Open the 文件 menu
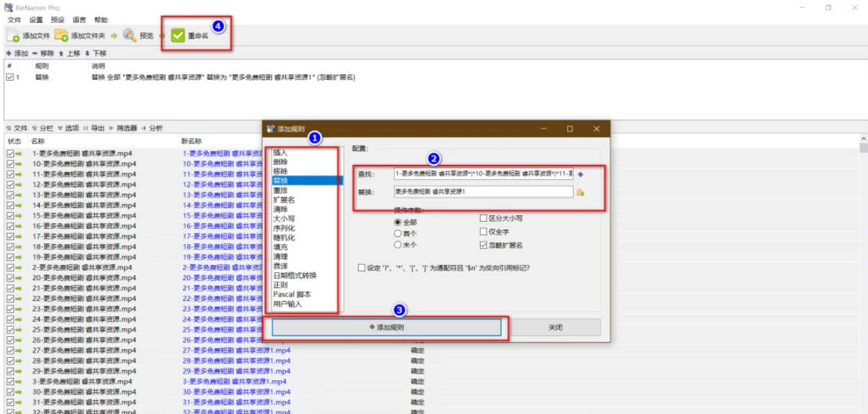The image size is (868, 414). click(x=14, y=20)
